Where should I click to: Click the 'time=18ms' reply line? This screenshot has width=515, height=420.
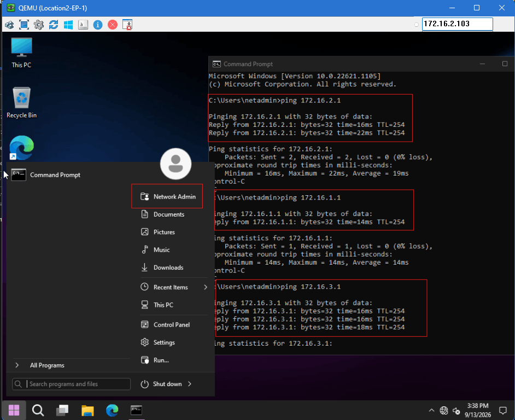(310, 328)
